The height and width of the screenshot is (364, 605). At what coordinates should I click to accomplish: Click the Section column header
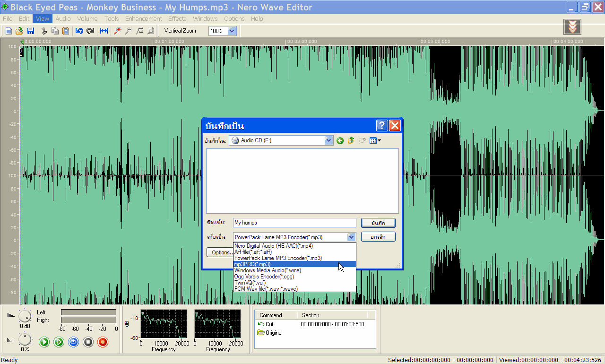(332, 315)
